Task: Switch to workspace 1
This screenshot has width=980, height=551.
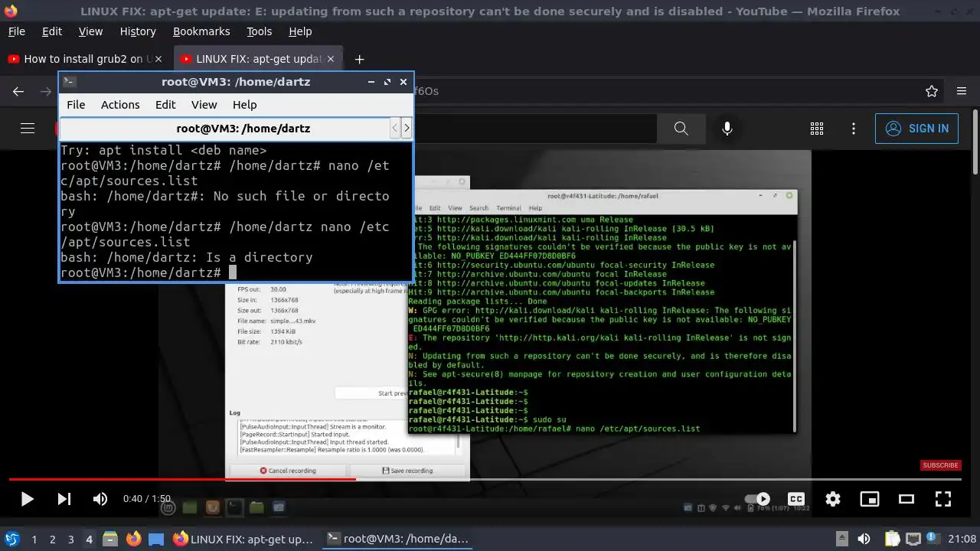Action: 34,540
